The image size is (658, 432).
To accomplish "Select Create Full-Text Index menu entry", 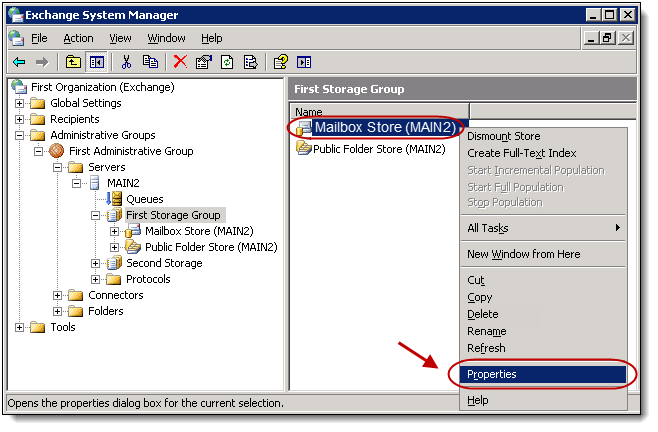I will coord(543,153).
